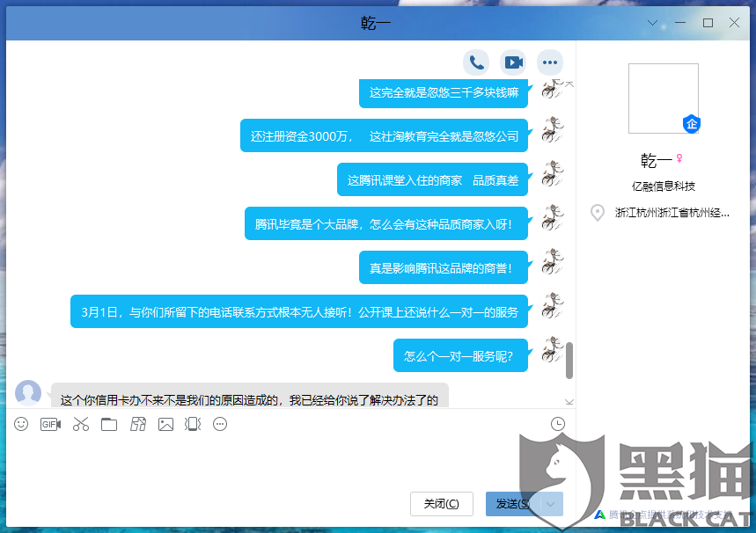756x533 pixels.
Task: Click avatar beside message 怎么个一对一服务呢?
Action: [552, 349]
